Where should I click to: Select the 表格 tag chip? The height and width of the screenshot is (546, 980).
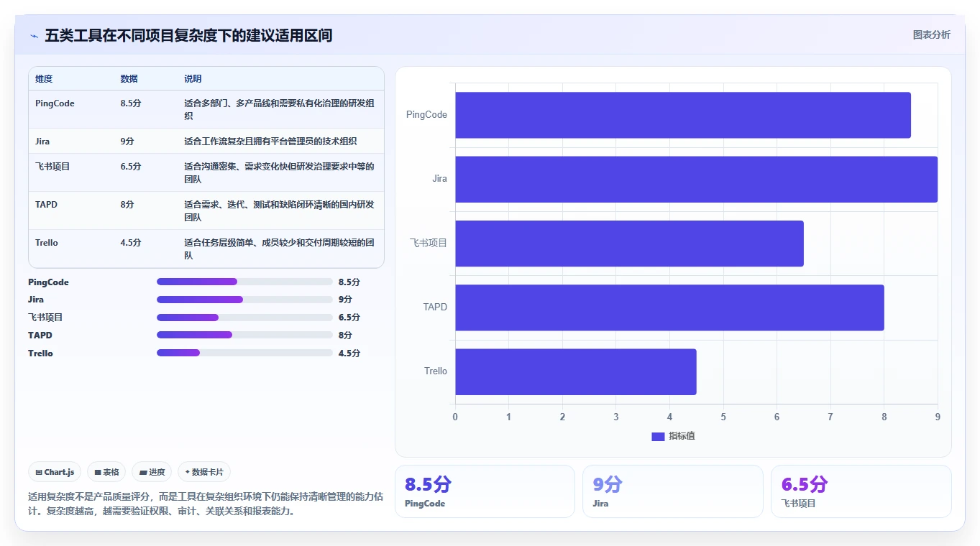106,472
